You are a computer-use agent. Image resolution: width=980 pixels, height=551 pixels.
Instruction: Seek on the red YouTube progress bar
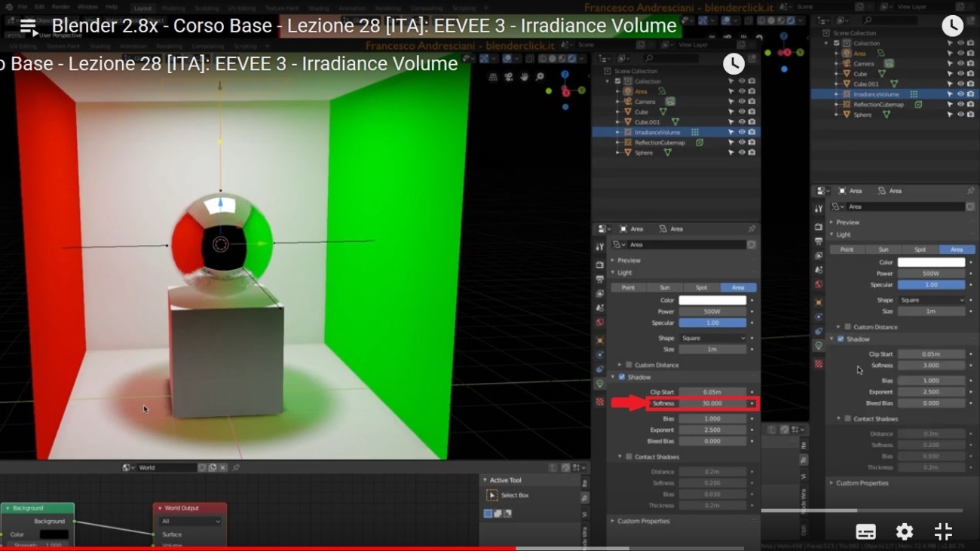[x=258, y=548]
